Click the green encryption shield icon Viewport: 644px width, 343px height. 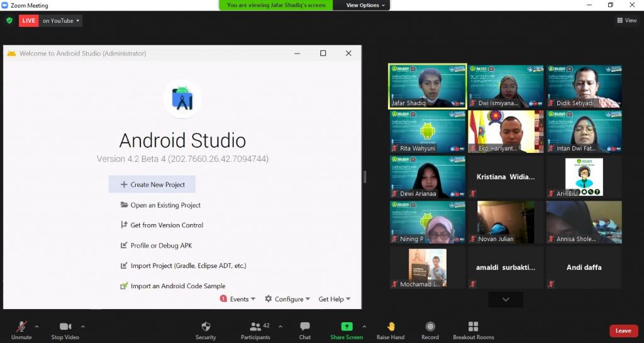9,21
